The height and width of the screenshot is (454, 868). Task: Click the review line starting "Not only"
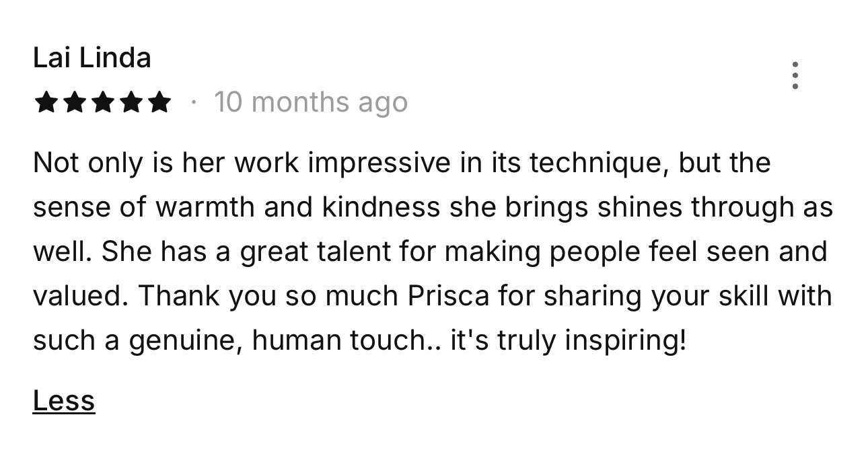coord(402,163)
